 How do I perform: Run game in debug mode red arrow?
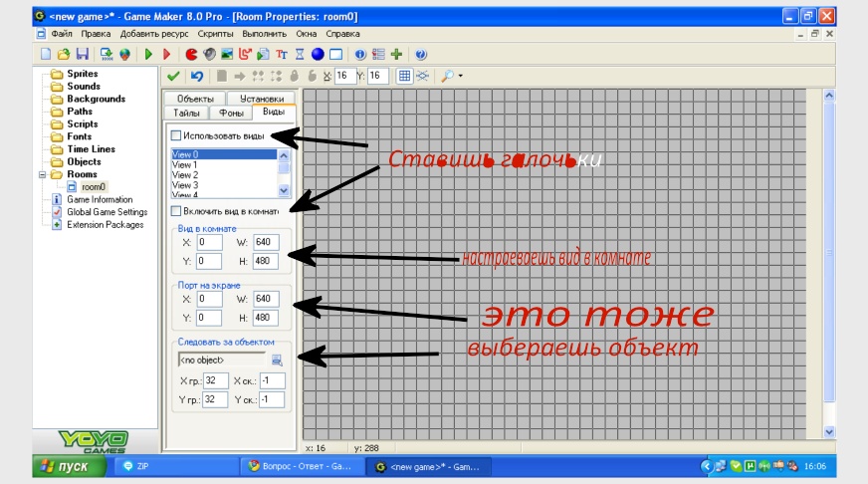tap(166, 54)
